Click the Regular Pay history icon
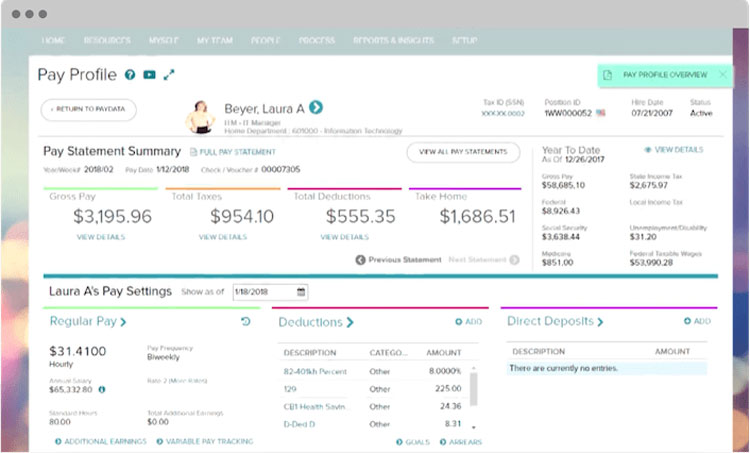Viewport: 750px width, 453px height. [246, 321]
